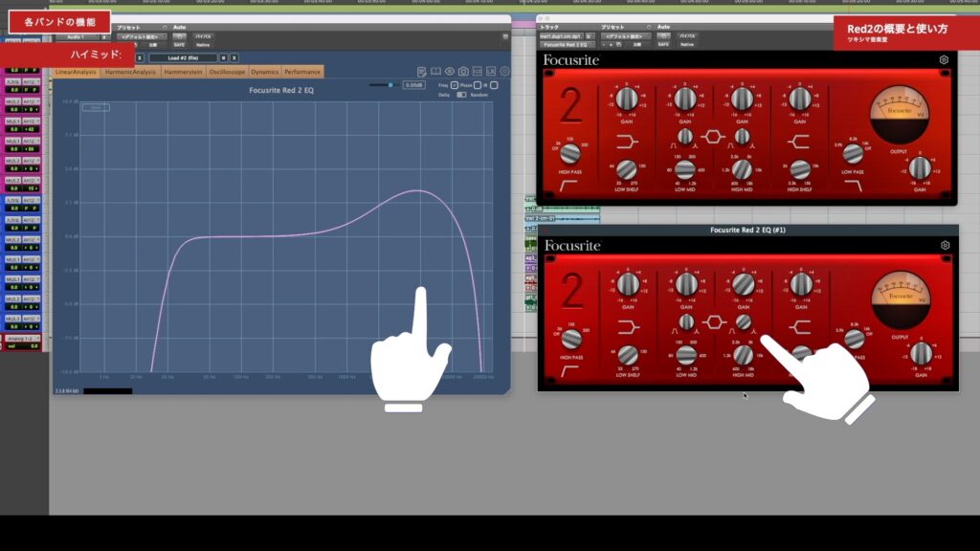
Task: Open the analyzer settings gear
Action: [x=504, y=72]
